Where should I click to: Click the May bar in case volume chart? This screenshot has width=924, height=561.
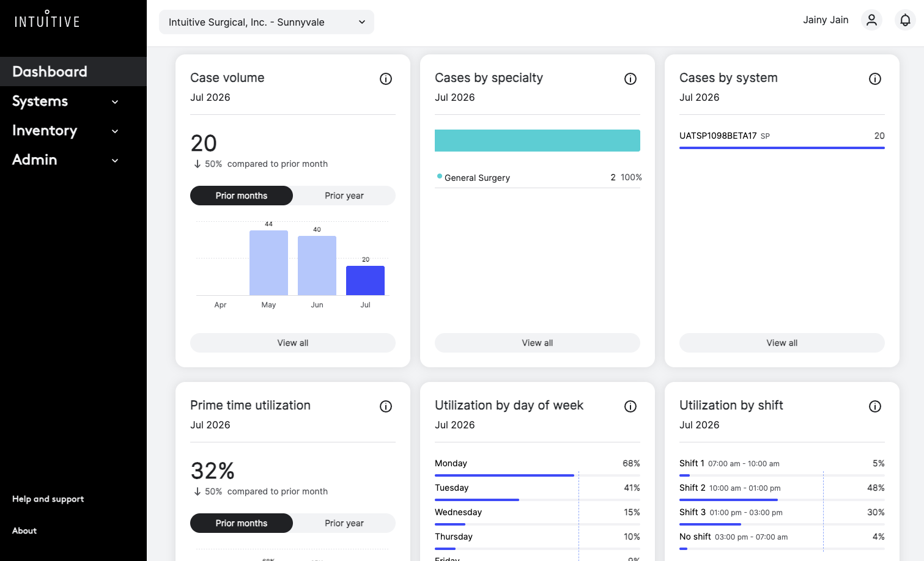click(268, 263)
